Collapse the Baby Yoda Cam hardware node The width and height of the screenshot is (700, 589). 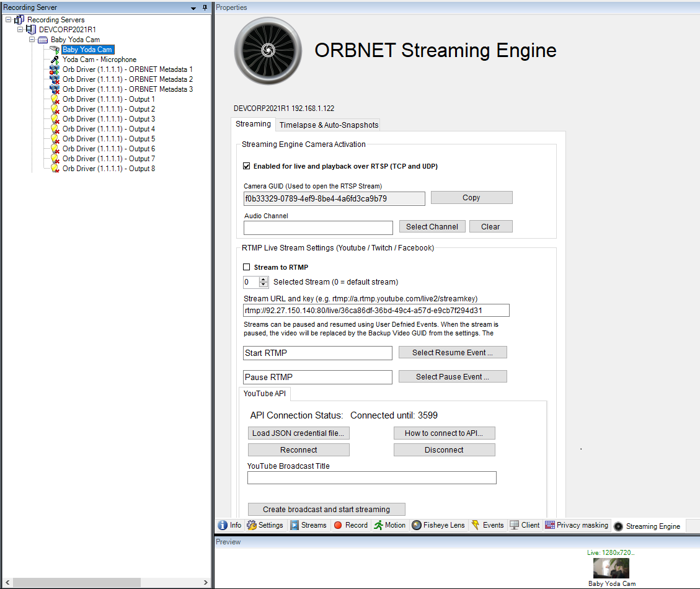32,39
